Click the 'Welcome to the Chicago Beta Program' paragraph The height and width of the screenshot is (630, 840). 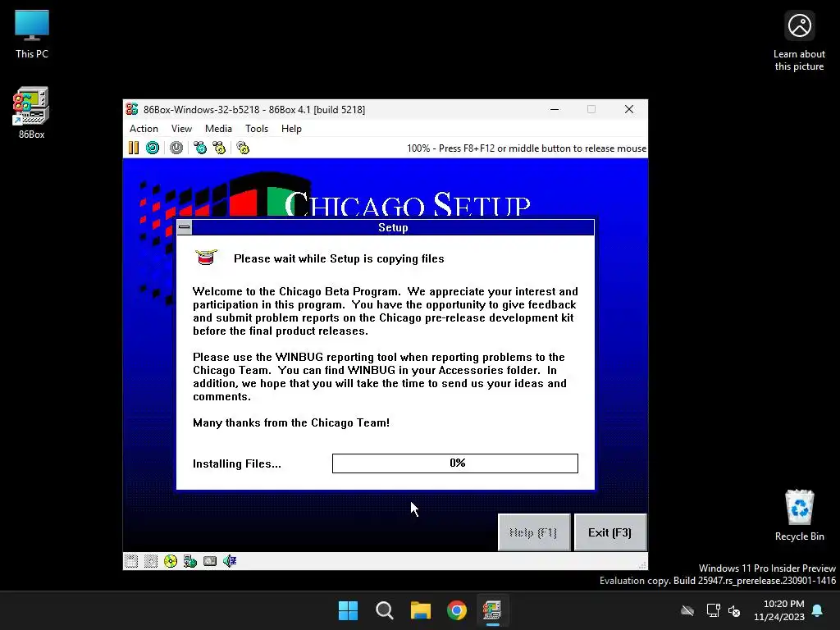tap(386, 311)
